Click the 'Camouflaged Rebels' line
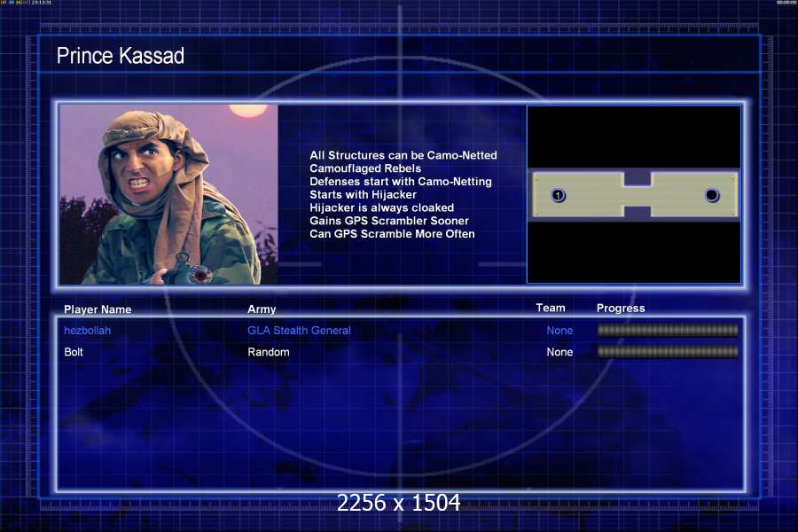The width and height of the screenshot is (798, 532). coord(365,168)
